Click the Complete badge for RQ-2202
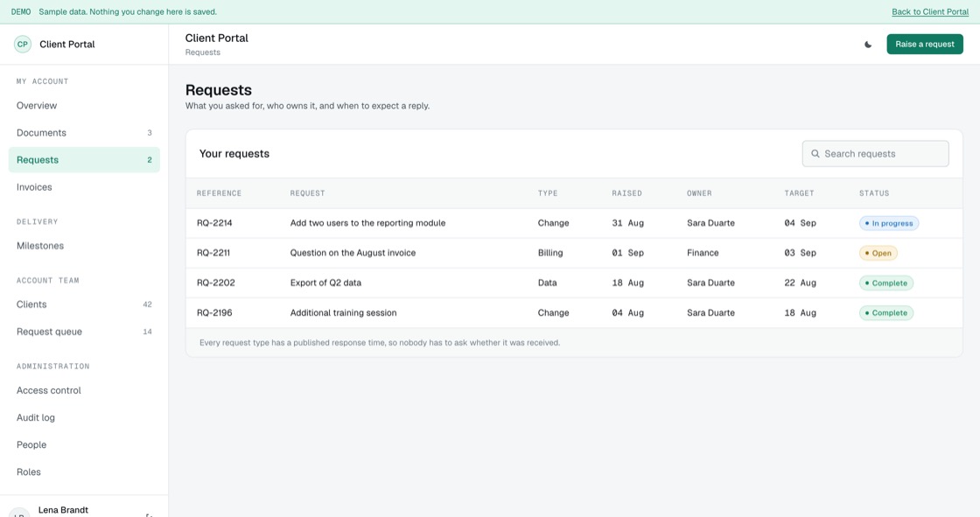This screenshot has width=980, height=517. coord(886,283)
